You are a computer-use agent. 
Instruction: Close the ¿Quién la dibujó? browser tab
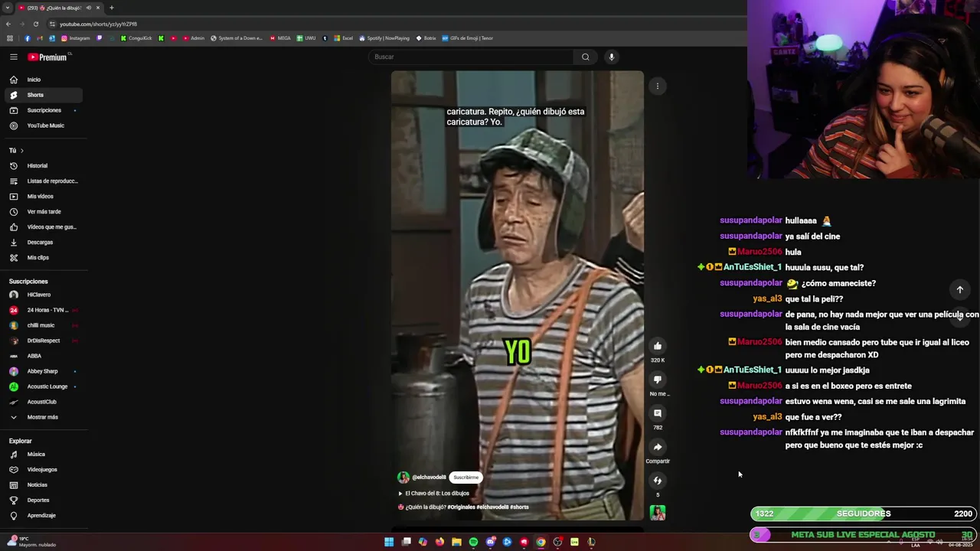coord(98,8)
